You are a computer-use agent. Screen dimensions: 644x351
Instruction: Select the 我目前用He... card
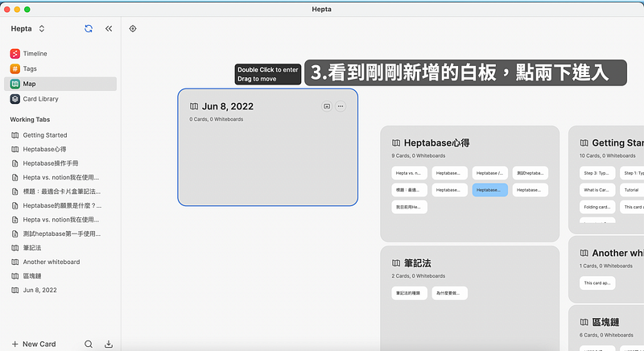coord(409,207)
